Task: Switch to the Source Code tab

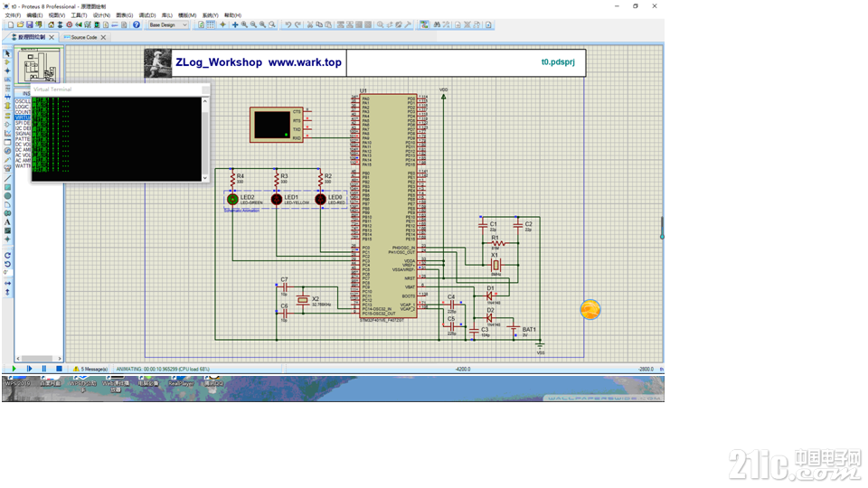Action: (83, 38)
